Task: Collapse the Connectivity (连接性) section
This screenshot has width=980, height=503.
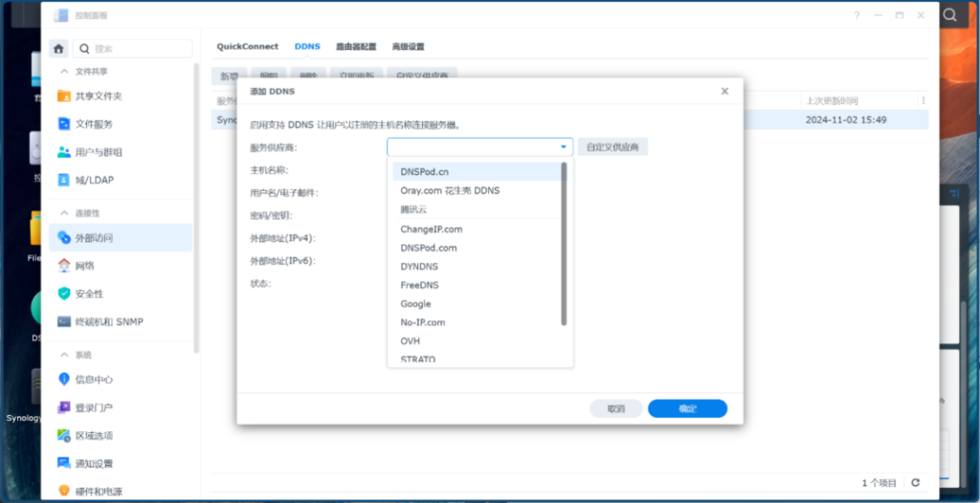Action: 64,213
